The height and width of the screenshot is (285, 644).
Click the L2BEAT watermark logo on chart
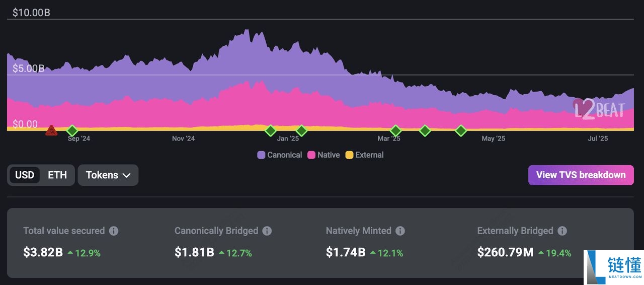tap(599, 109)
